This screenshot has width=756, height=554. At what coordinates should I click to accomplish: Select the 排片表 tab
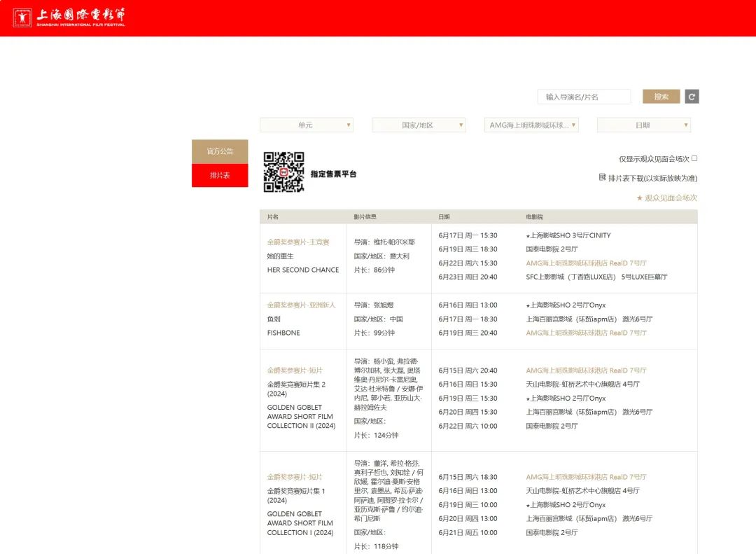pyautogui.click(x=220, y=175)
